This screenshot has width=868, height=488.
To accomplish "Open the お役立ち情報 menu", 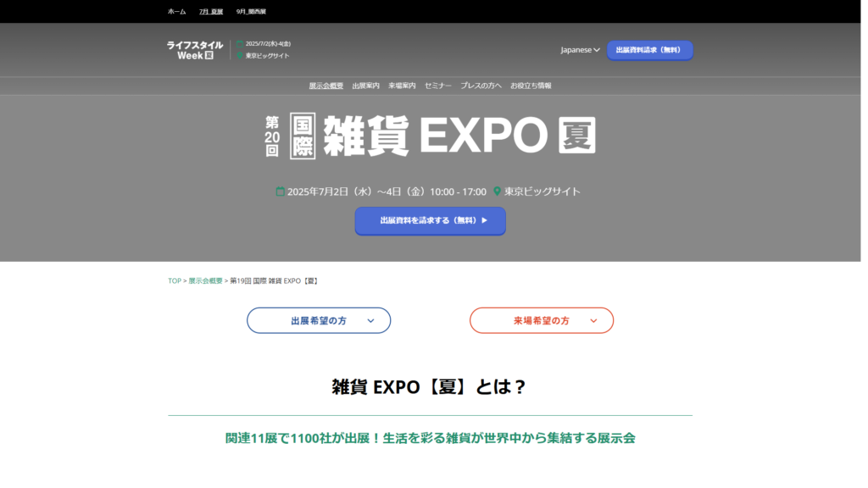I will 531,86.
